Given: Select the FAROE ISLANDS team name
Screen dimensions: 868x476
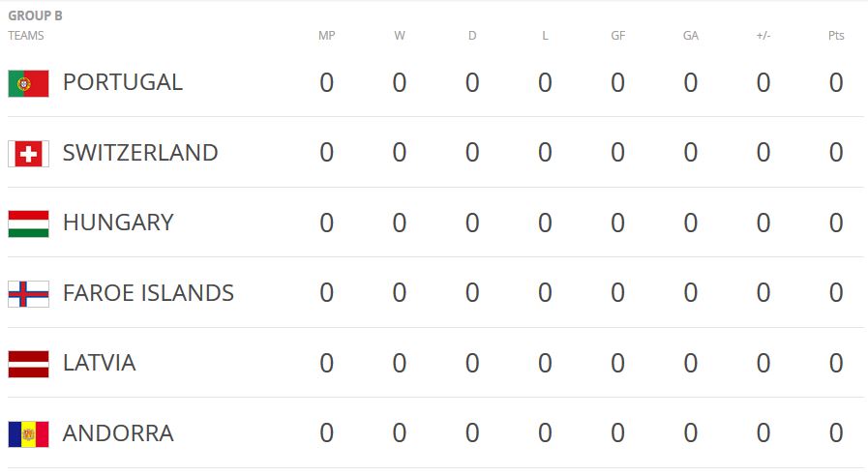Looking at the screenshot, I should pos(147,293).
